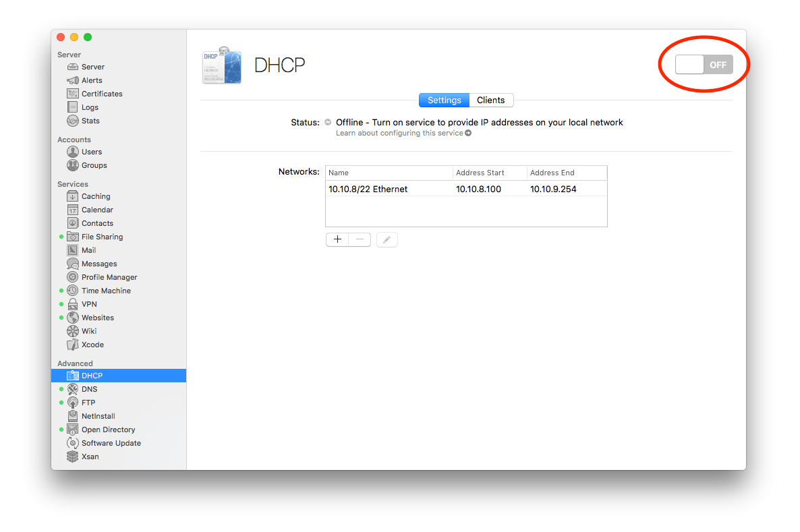Open the Groups account icon
This screenshot has width=800, height=532.
pyautogui.click(x=73, y=165)
